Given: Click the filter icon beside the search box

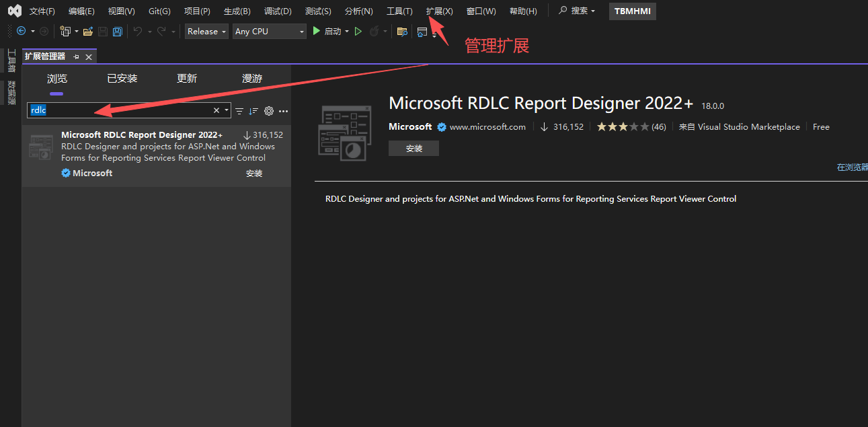Looking at the screenshot, I should pos(239,111).
